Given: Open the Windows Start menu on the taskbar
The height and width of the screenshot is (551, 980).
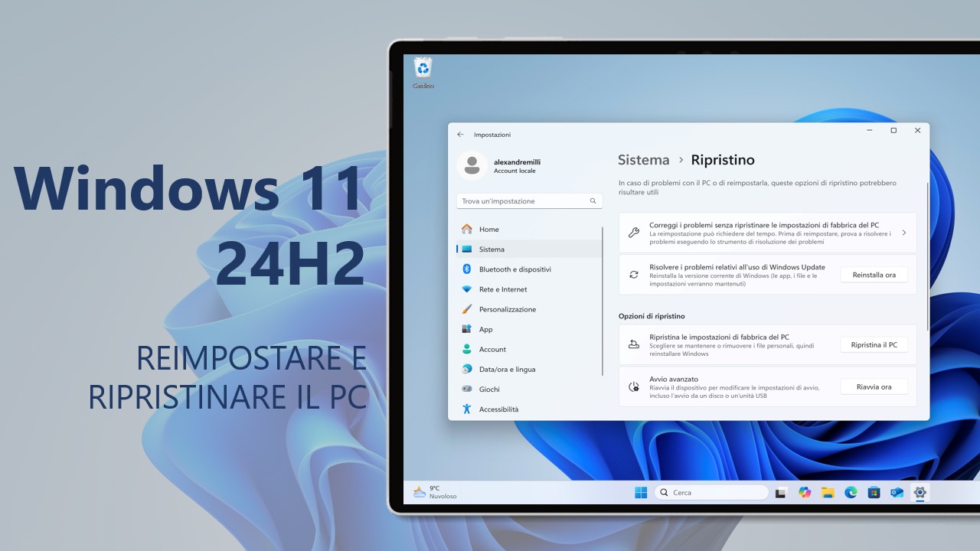Looking at the screenshot, I should coord(641,493).
